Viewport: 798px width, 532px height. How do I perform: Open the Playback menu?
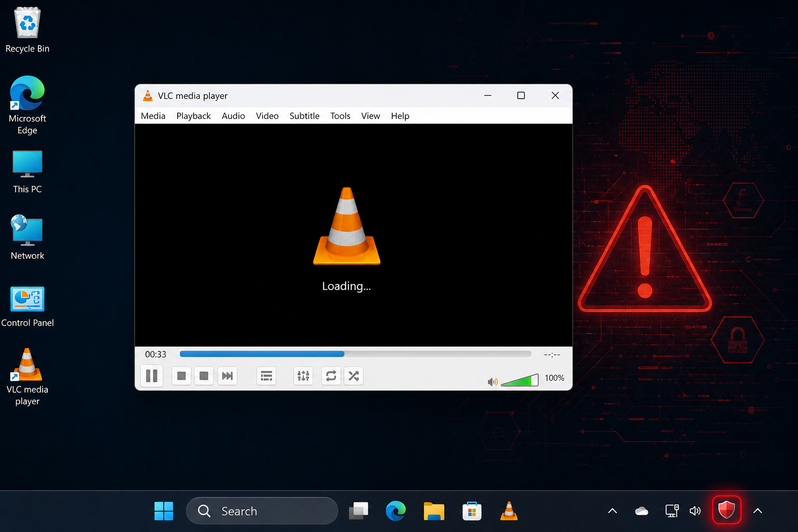[x=193, y=116]
